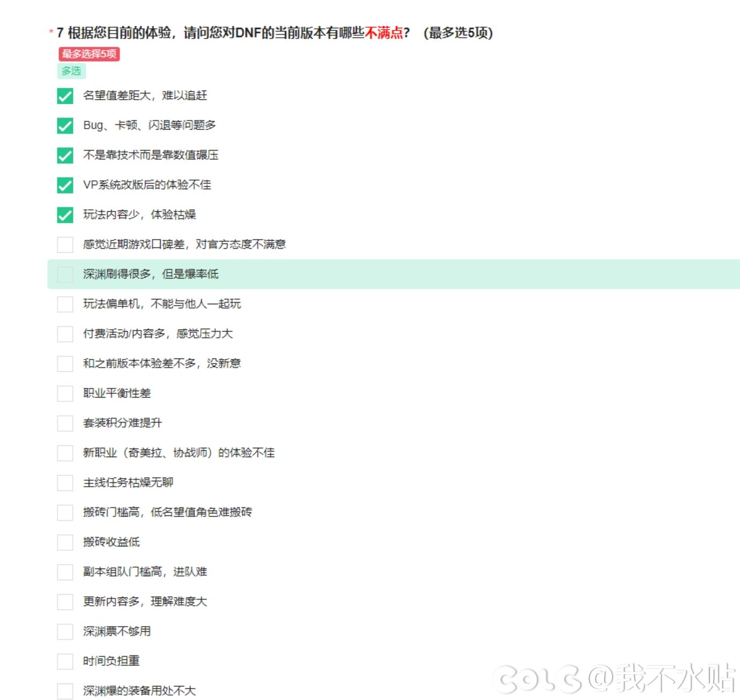The width and height of the screenshot is (740, 700).
Task: Click the label text 的体验不佳 for 新职业
Action: point(246,453)
